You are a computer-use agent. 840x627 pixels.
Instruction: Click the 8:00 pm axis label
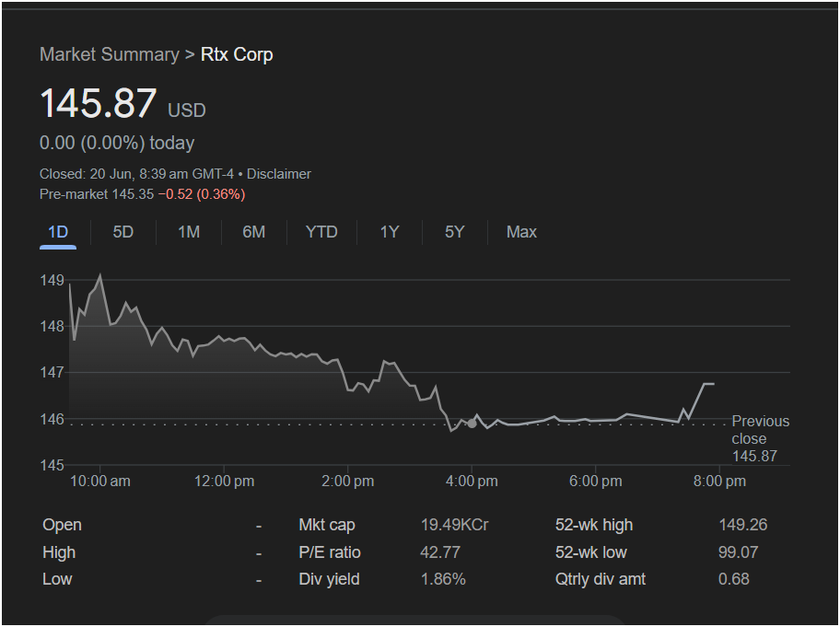[719, 481]
